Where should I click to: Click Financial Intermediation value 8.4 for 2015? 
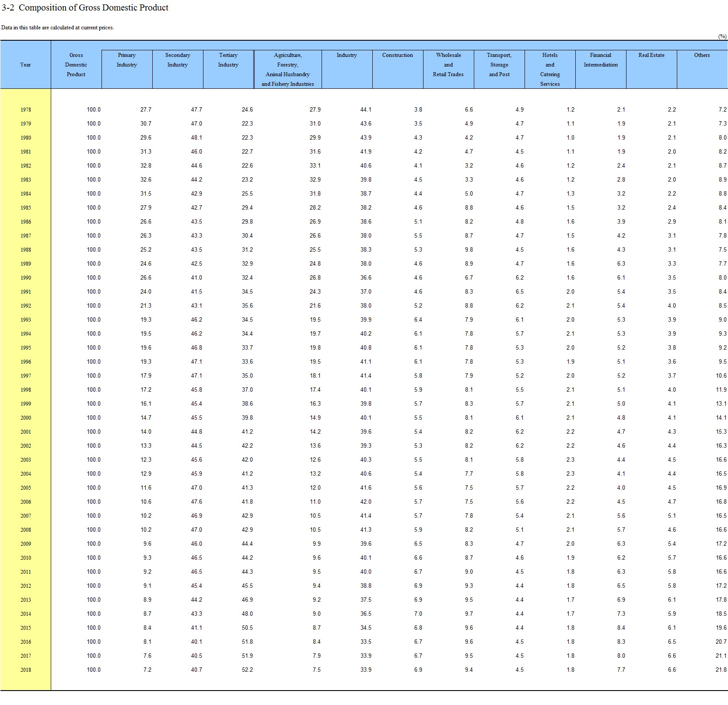pos(621,628)
